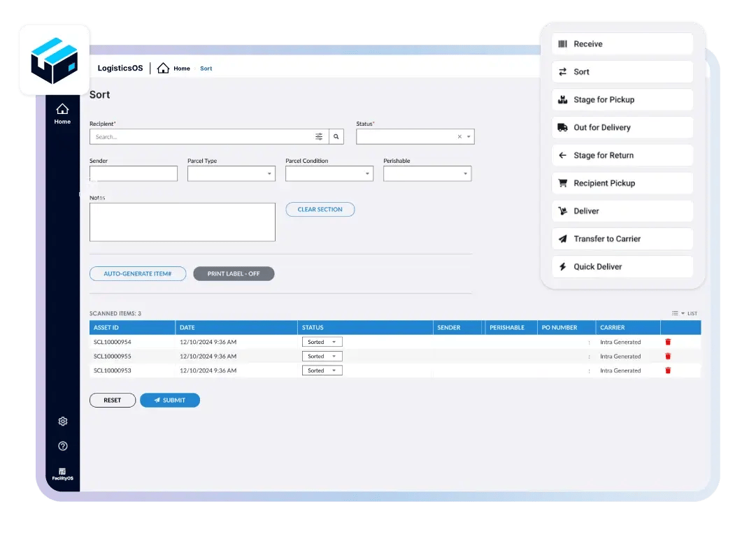Viewport: 756px width, 546px height.
Task: Click the Sender input field
Action: pyautogui.click(x=134, y=173)
